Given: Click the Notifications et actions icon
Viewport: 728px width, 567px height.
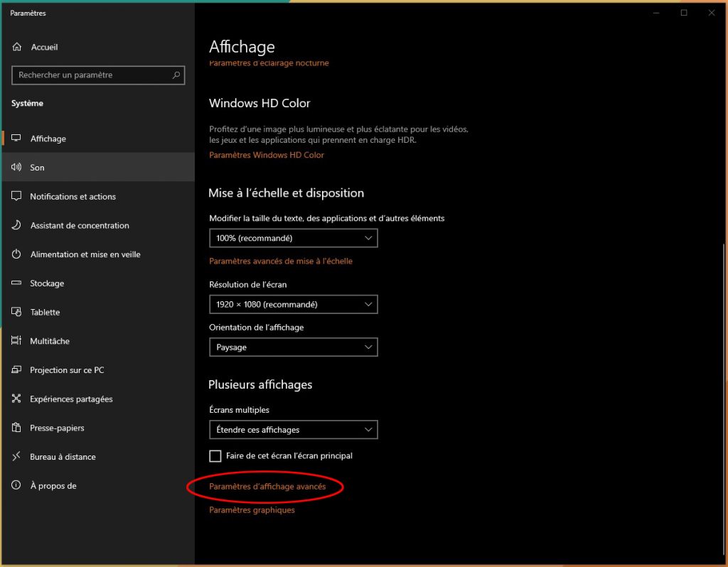Looking at the screenshot, I should click(x=17, y=197).
